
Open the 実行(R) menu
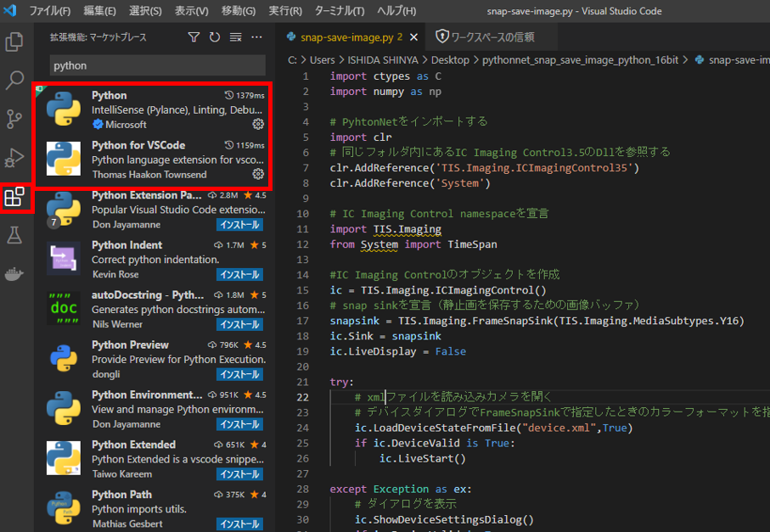284,11
